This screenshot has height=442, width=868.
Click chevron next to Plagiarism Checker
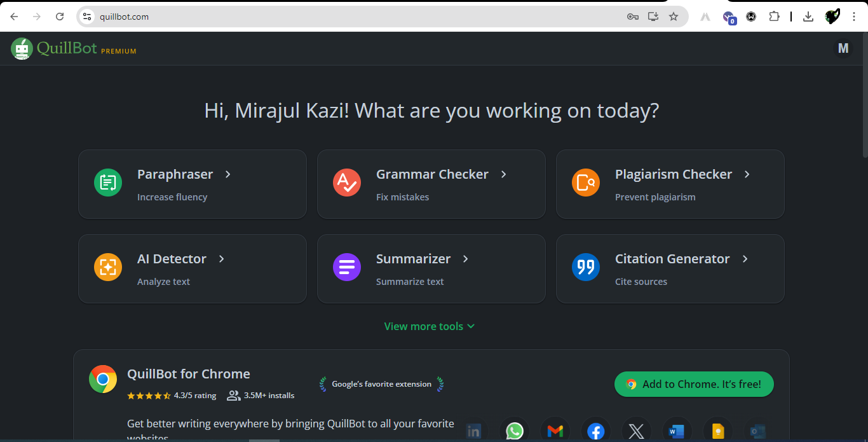point(747,174)
